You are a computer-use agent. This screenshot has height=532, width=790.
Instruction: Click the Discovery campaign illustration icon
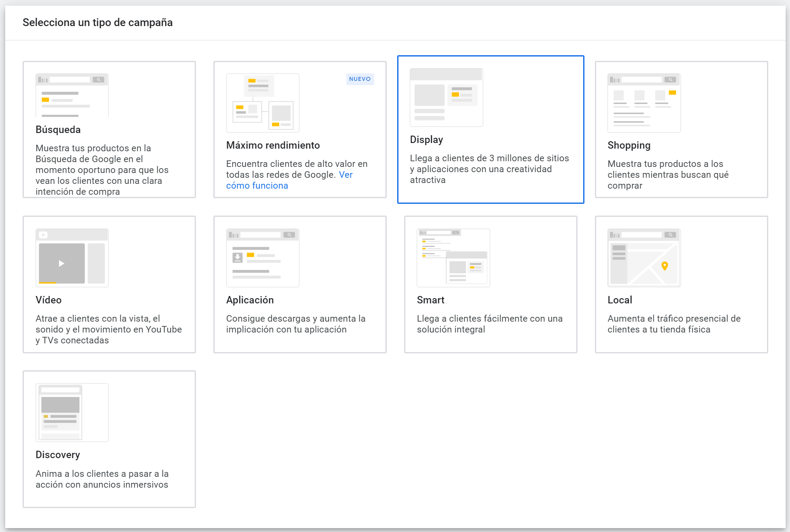72,412
